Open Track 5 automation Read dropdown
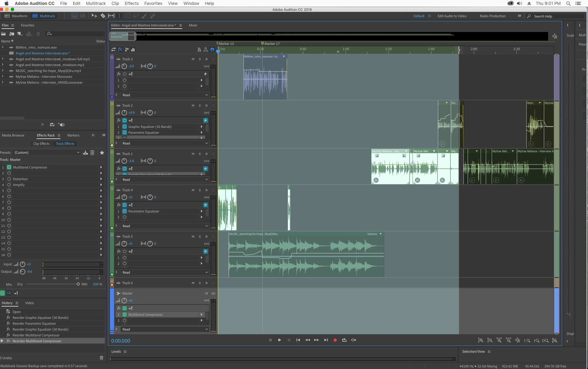The height and width of the screenshot is (369, 588). click(x=165, y=272)
